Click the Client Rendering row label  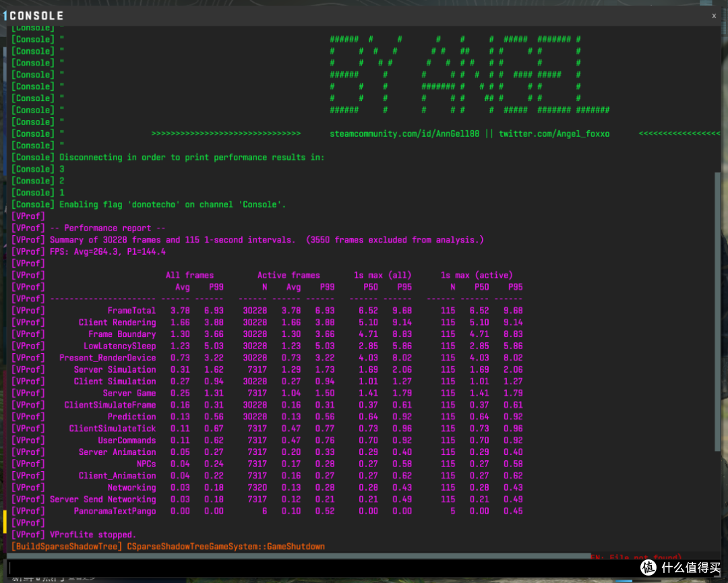(x=117, y=322)
